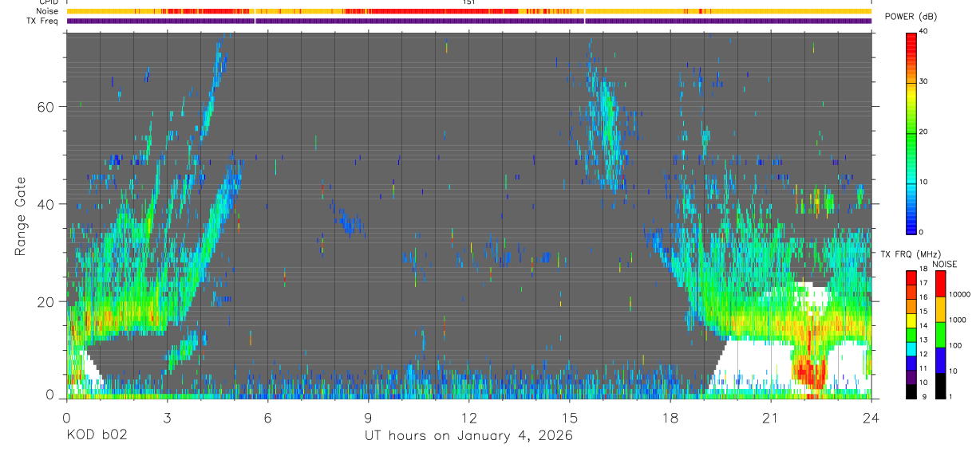Click the '0' Range Gate axis tick
Screen dimensions: 980x452
[x=49, y=395]
